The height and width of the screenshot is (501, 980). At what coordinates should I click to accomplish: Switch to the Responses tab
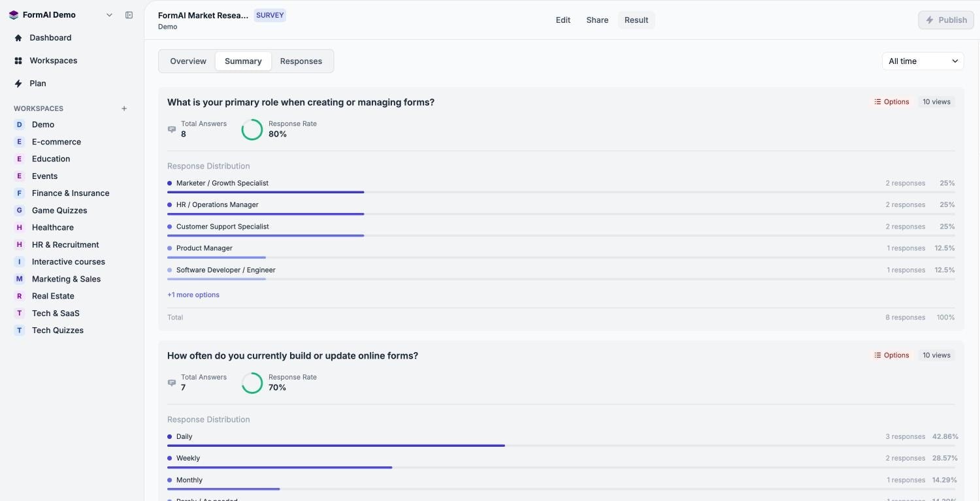(x=301, y=61)
